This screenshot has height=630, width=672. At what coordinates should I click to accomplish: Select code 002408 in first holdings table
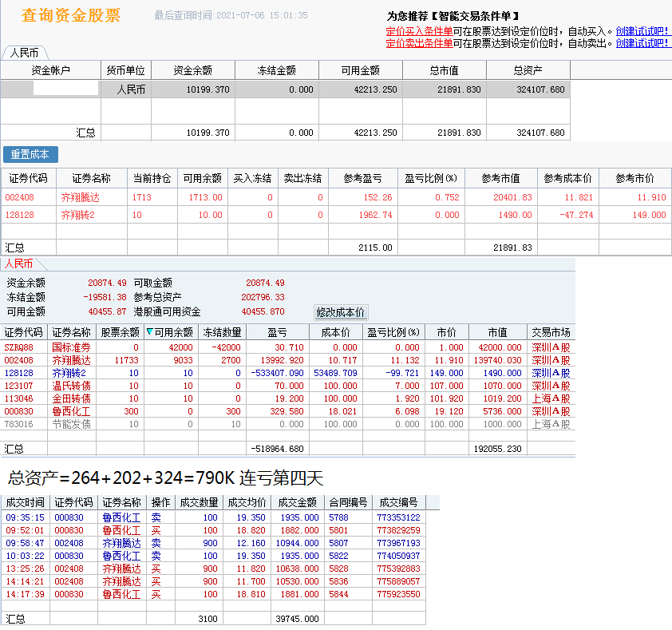tap(20, 197)
